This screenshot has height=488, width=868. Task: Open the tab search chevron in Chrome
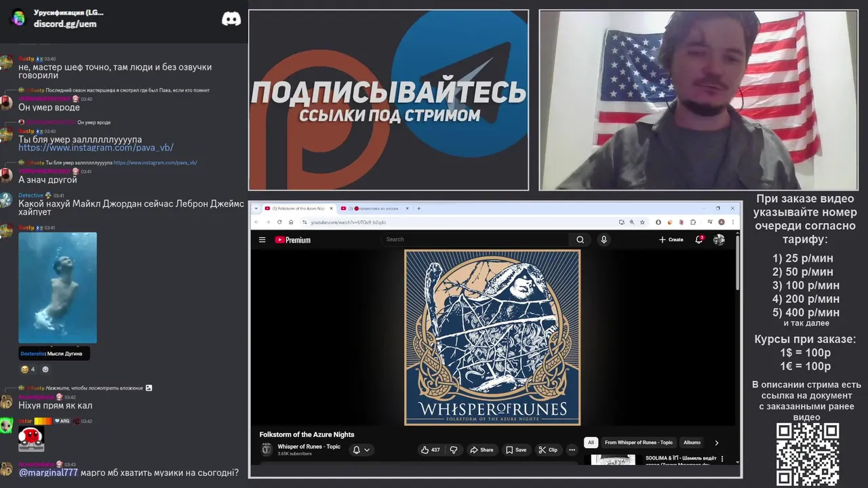[x=256, y=208]
